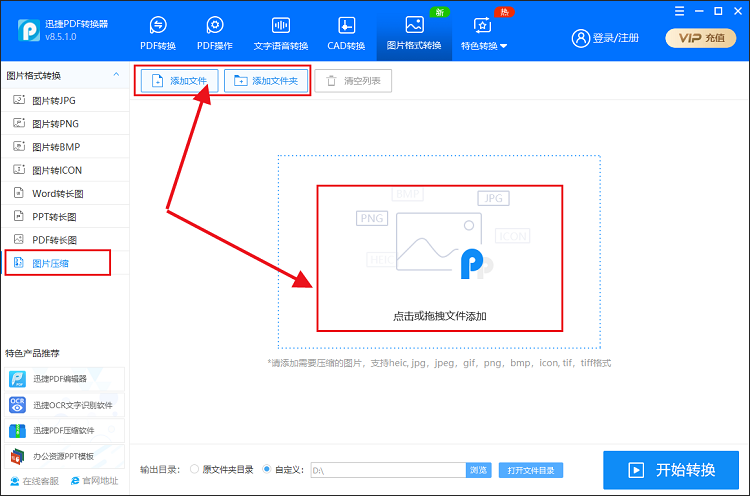This screenshot has height=496, width=750.
Task: Open 迅捷PDF压缩软件 product recommendation
Action: click(x=65, y=430)
